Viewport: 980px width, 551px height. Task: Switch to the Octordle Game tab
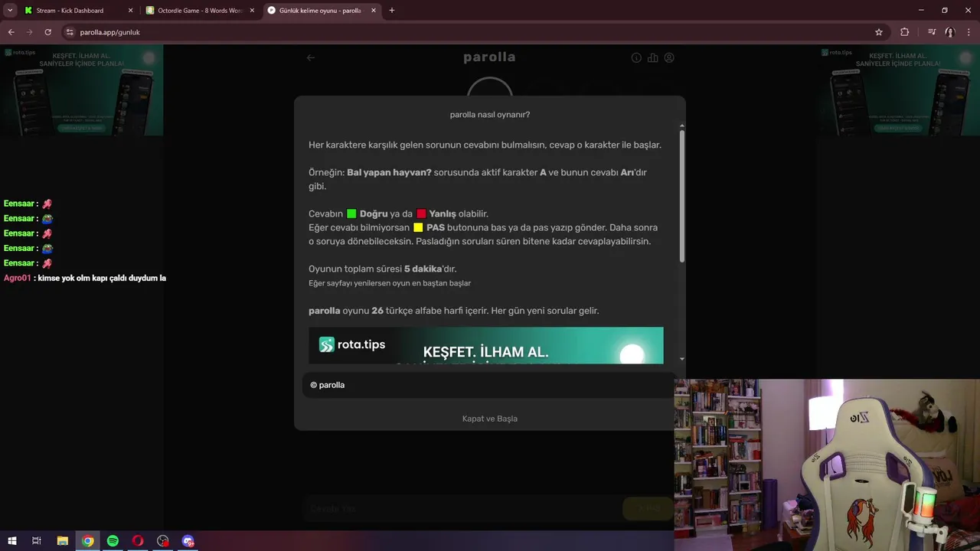coord(199,11)
